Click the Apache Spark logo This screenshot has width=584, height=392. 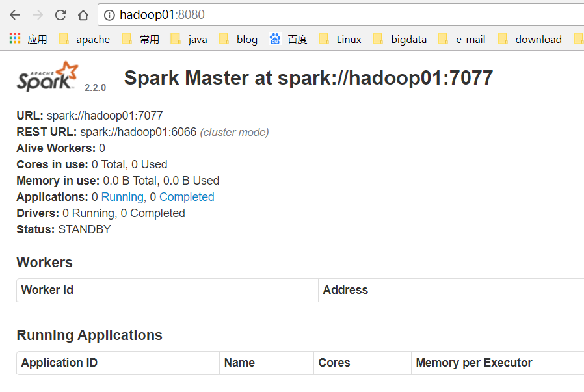pyautogui.click(x=46, y=76)
